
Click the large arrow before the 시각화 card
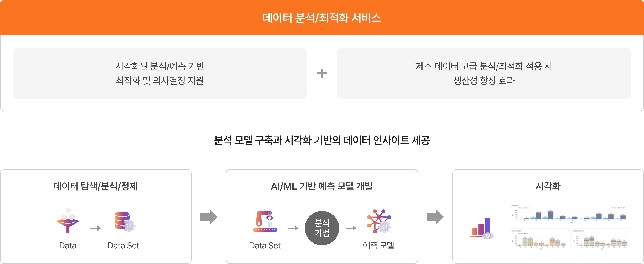click(435, 217)
